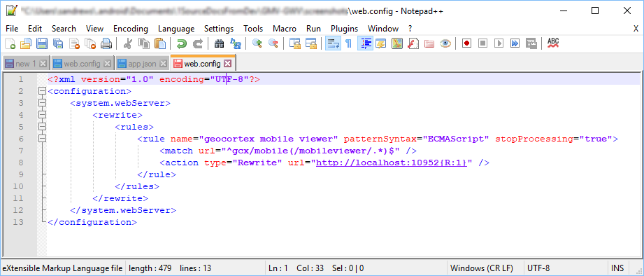Place cursor on the </rewrite> line
The image size is (644, 276).
pyautogui.click(x=120, y=198)
